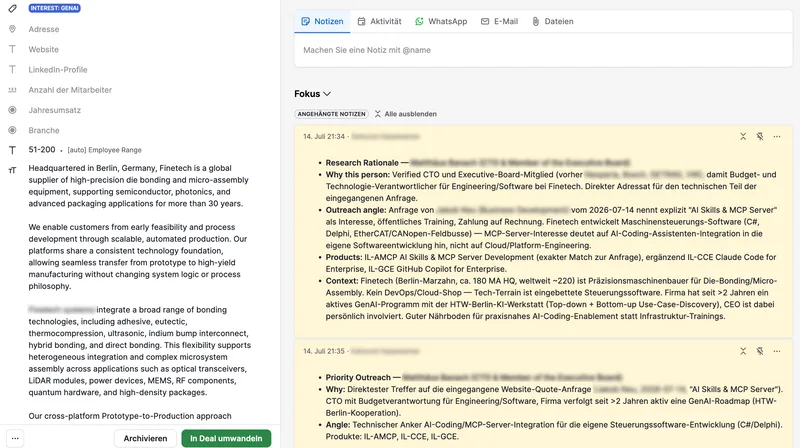Click the Angehängte Notizen filter chip

(332, 114)
